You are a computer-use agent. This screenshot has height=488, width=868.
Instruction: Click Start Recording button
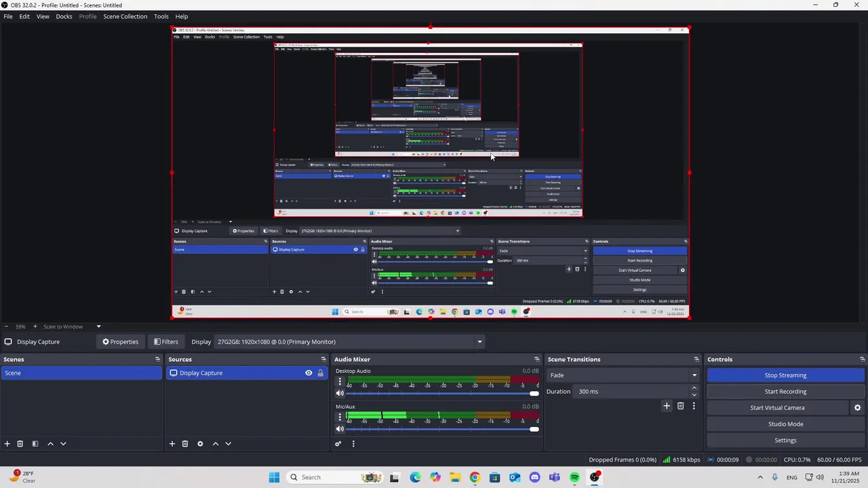[x=785, y=392]
